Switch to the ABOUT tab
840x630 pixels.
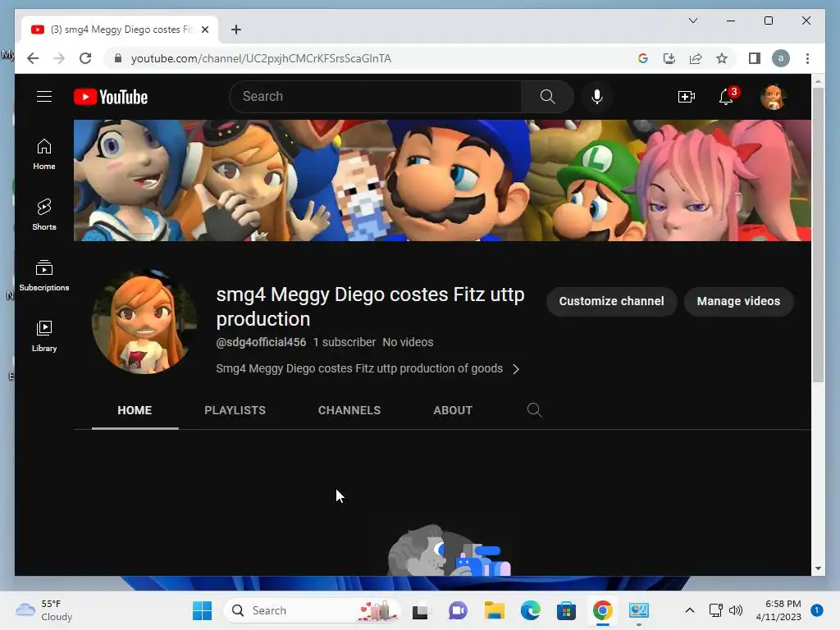[453, 410]
